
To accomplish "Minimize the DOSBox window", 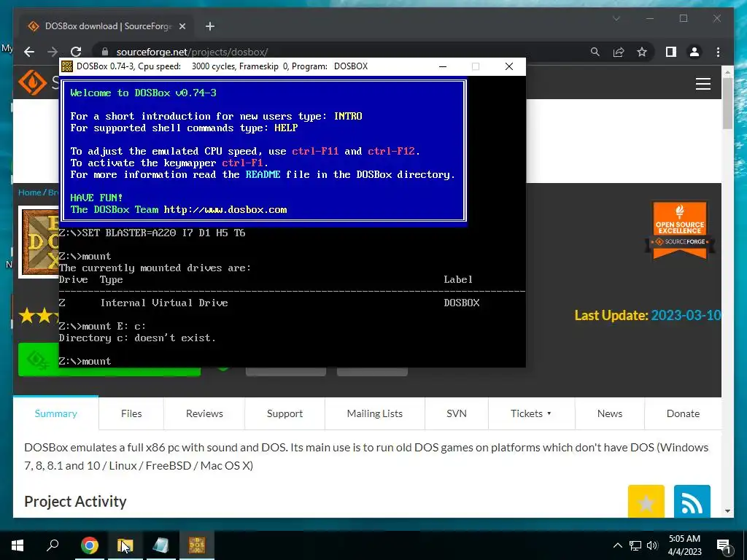I will (x=443, y=66).
